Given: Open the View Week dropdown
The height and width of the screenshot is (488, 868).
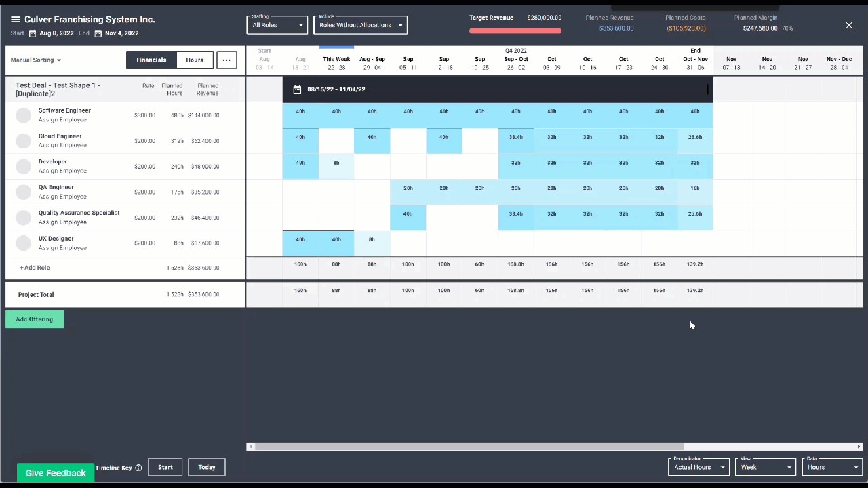Looking at the screenshot, I should [766, 467].
